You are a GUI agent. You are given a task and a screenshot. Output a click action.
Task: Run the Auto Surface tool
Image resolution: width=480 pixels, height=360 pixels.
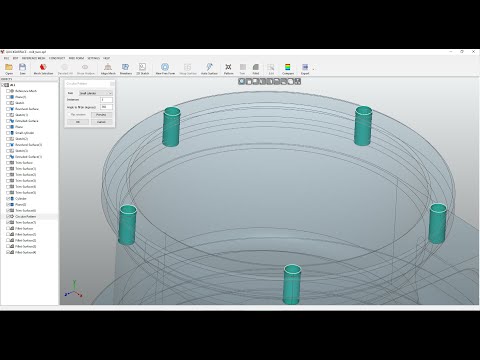coord(209,69)
